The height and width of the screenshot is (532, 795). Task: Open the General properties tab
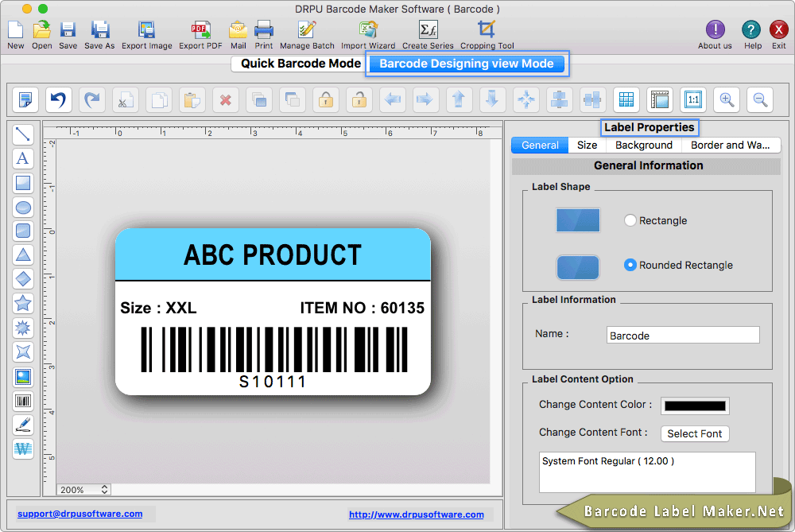click(x=540, y=145)
